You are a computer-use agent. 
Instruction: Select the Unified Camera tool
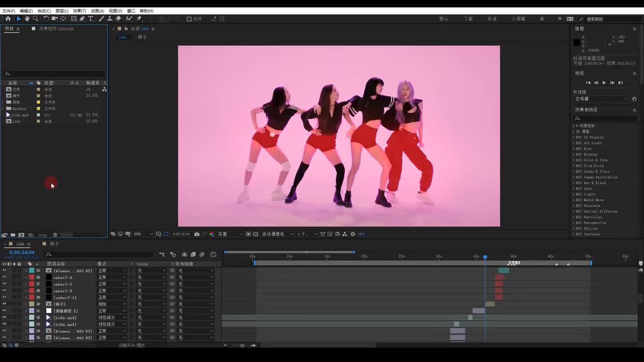(54, 19)
